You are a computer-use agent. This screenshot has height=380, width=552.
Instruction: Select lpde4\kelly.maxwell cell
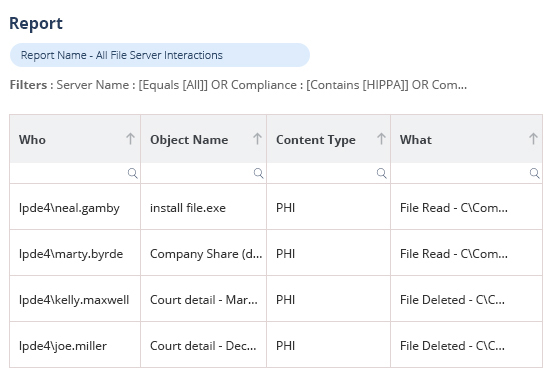point(75,299)
